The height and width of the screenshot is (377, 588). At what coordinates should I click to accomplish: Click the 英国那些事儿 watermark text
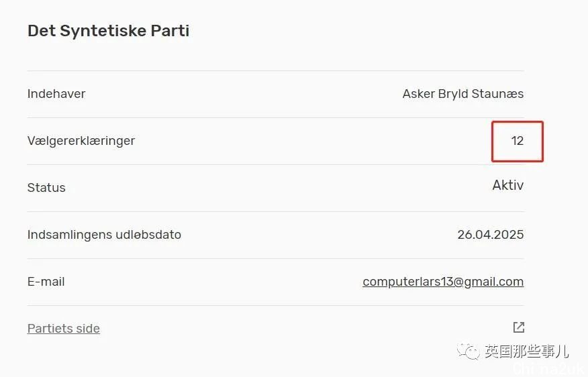pos(526,352)
